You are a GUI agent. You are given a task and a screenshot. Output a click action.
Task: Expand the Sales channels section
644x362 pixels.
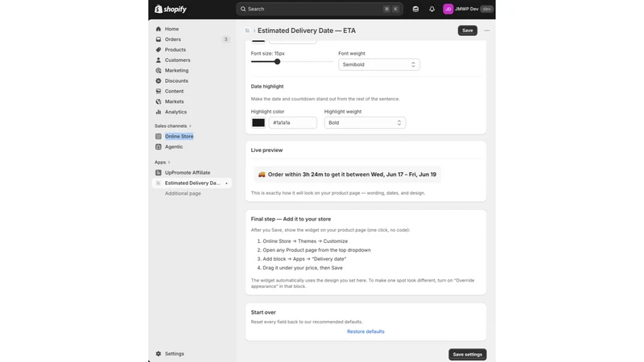(173, 126)
